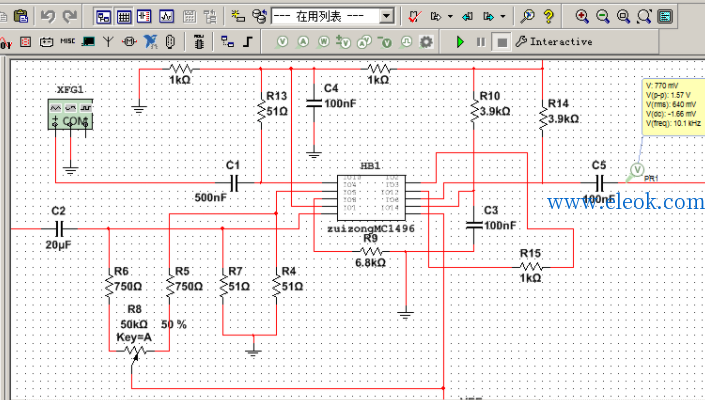Open the NI components group icon
This screenshot has height=400, width=705.
click(151, 42)
